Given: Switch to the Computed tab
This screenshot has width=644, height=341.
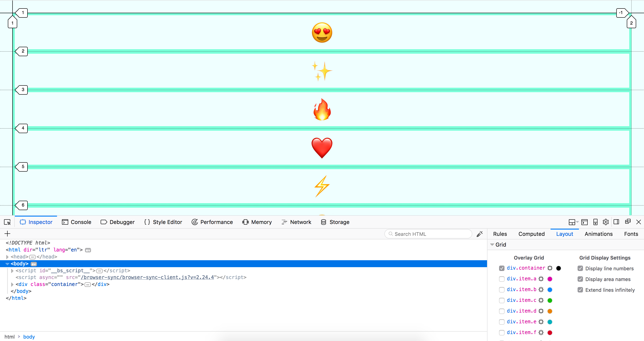Looking at the screenshot, I should point(532,234).
